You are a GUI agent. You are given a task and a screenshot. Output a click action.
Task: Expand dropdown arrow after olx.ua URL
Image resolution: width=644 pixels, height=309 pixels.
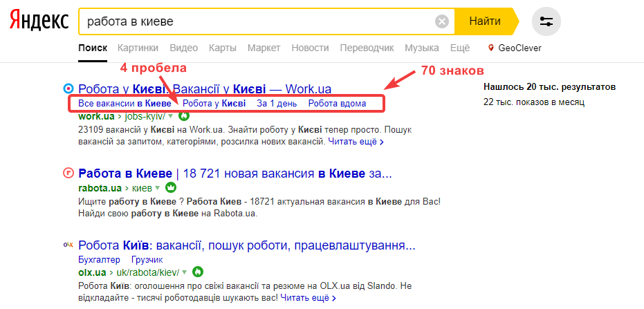click(x=184, y=272)
